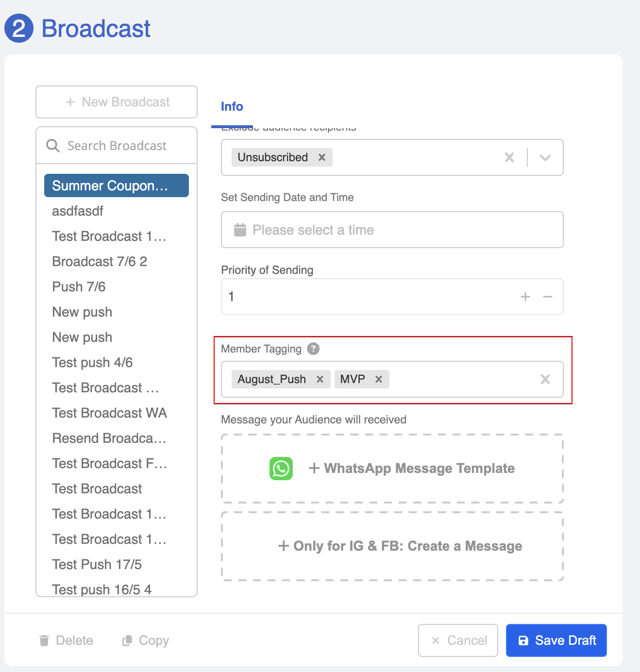Add a WhatsApp Message Template
Screen dimensions: 640x672
pos(412,469)
